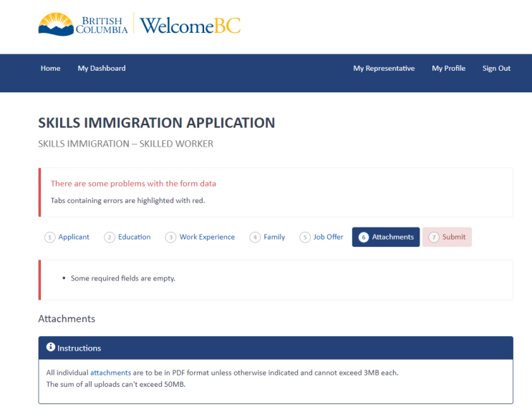Click 'SKILLS IMMIGRATION – SKILLED WORKER' subtitle
This screenshot has height=412, width=532.
coord(125,144)
